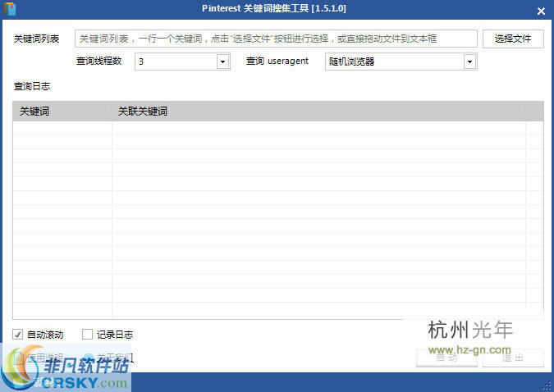Click the 查询 useragent label
This screenshot has width=554, height=392.
(x=277, y=61)
